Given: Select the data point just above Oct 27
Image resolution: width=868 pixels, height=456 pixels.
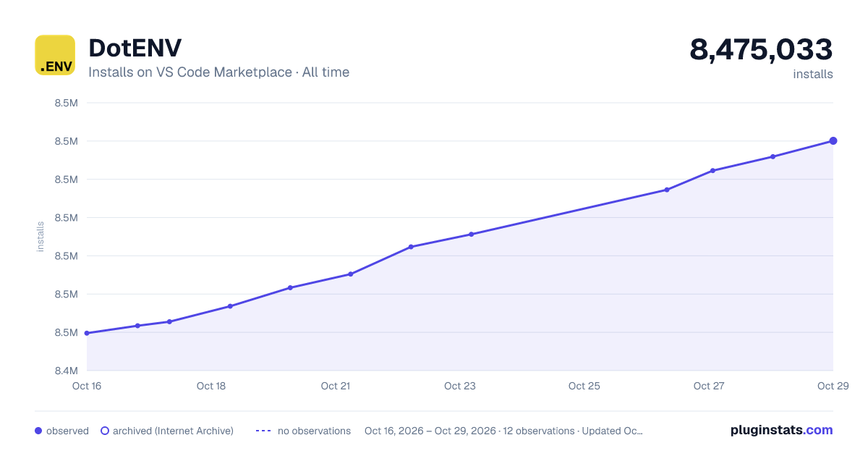Looking at the screenshot, I should pos(712,171).
